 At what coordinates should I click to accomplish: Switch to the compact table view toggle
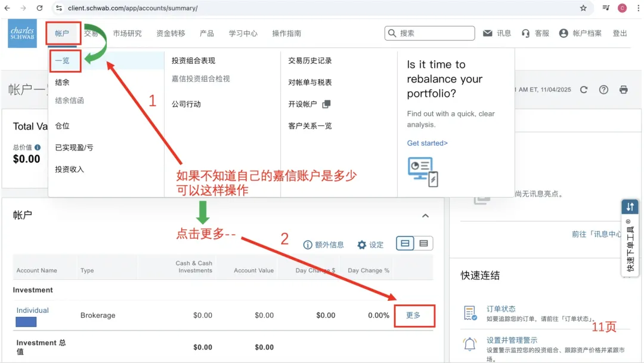(423, 244)
